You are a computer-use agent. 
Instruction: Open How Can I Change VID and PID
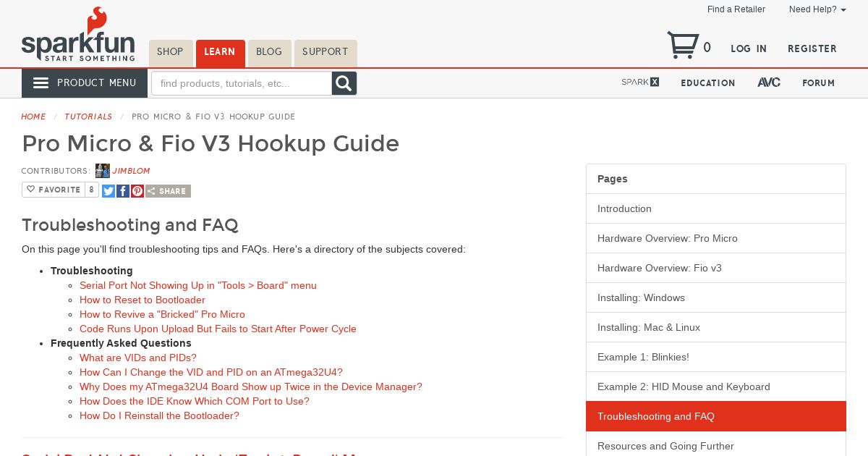click(211, 372)
